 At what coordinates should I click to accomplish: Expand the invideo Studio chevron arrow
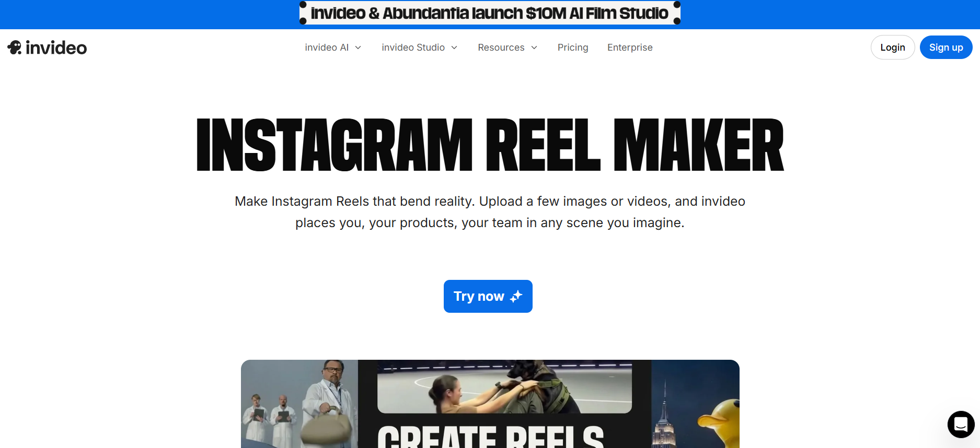click(454, 48)
